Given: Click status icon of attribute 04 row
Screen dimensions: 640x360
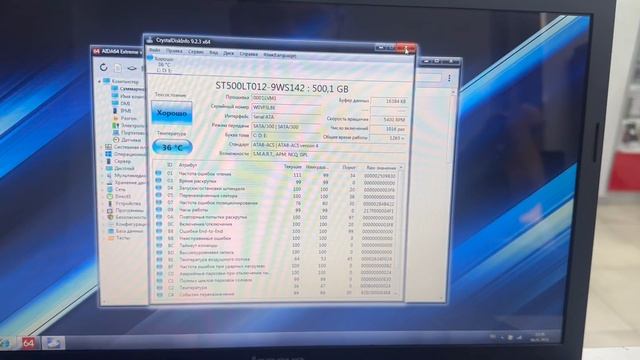Looking at the screenshot, I should coord(159,188).
